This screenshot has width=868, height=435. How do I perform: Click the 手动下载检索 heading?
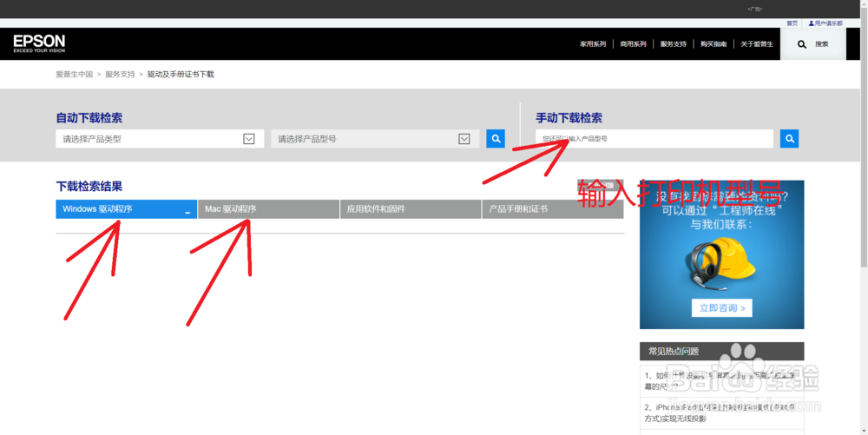tap(569, 118)
